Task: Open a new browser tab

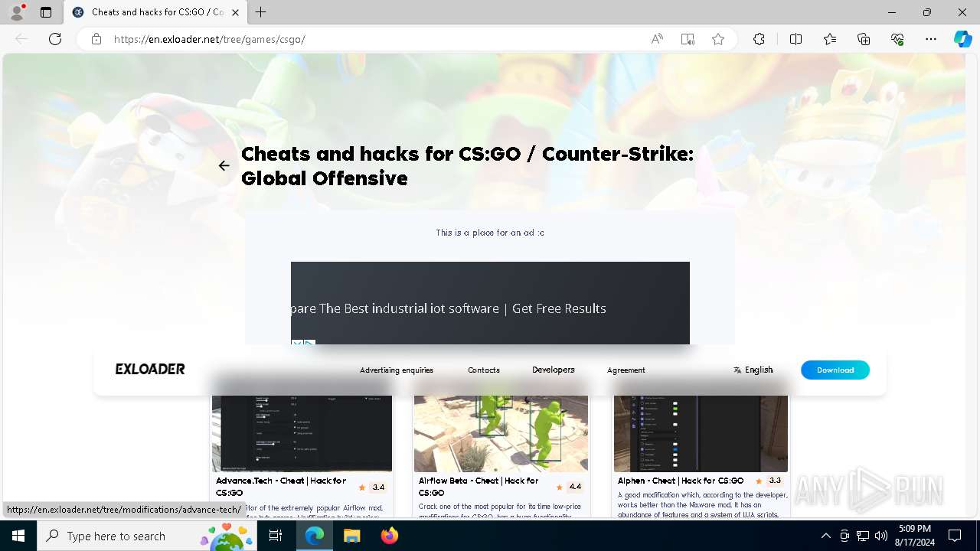Action: pyautogui.click(x=261, y=12)
